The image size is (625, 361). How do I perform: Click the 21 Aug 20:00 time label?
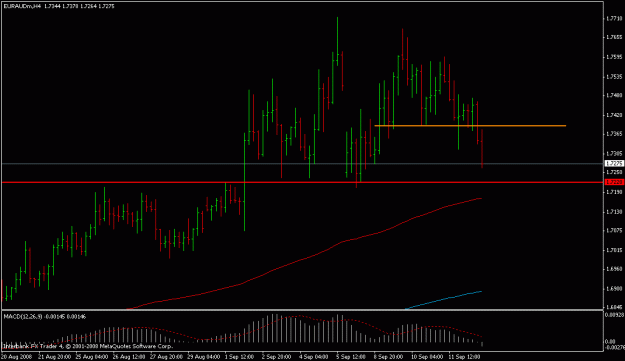click(x=54, y=357)
